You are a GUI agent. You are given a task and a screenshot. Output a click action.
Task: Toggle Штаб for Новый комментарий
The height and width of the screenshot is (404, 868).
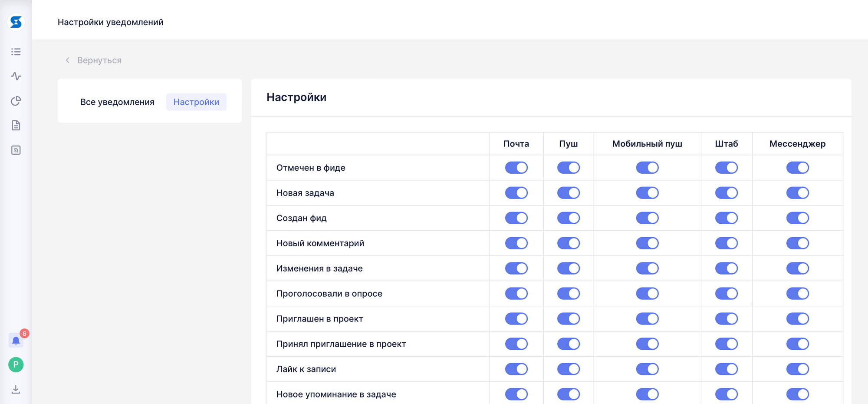pos(727,243)
